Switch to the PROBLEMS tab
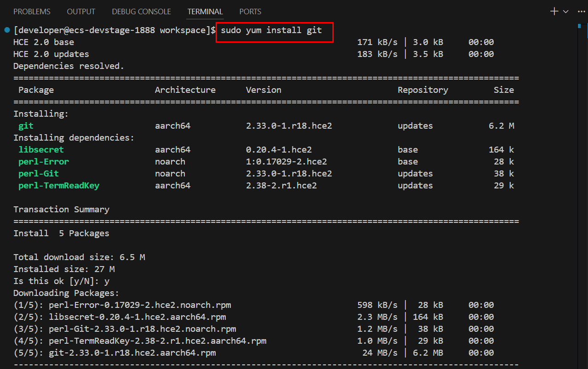The image size is (588, 369). pos(32,11)
